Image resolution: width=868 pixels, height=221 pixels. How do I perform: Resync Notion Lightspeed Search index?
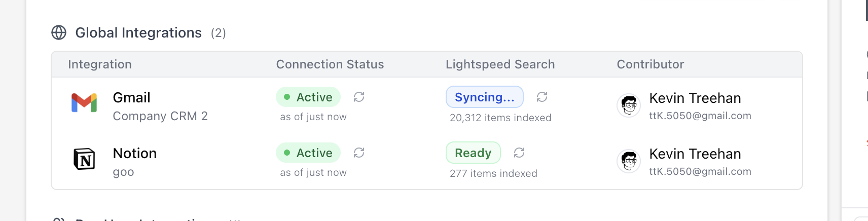pos(519,153)
